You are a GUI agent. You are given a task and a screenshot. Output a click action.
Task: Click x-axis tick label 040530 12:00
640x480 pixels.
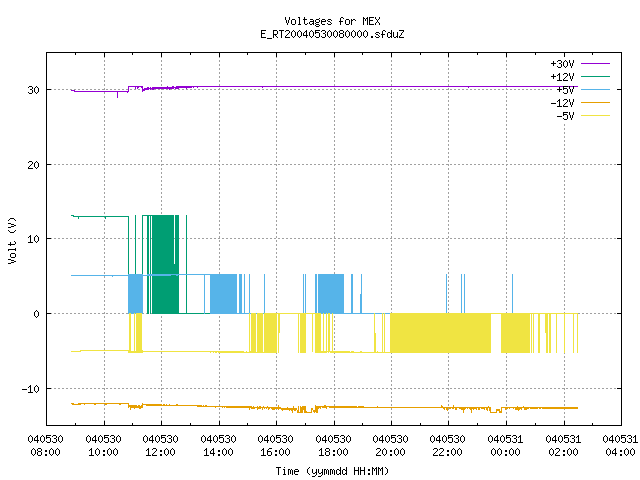pyautogui.click(x=160, y=446)
